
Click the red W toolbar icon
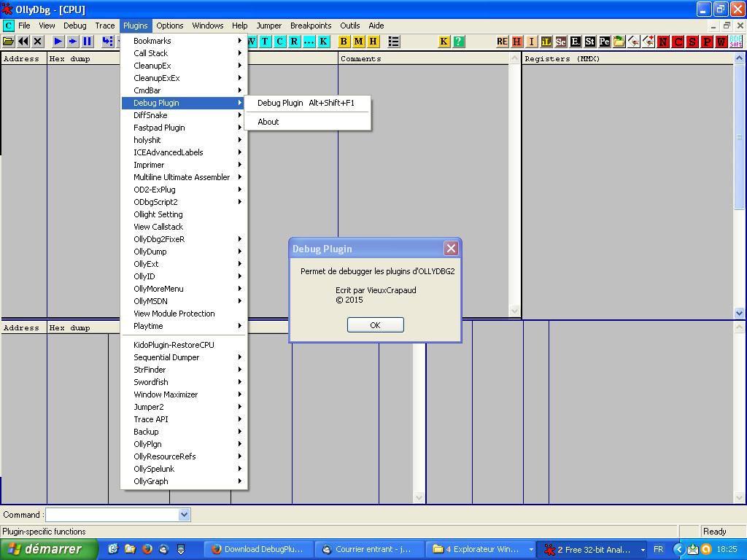[x=721, y=42]
